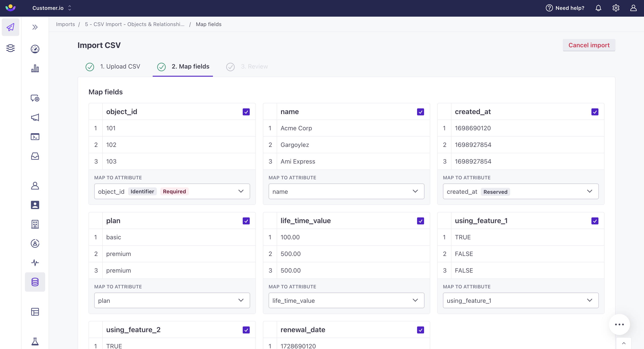
Task: Uncheck the renewal_date column checkbox
Action: (x=420, y=330)
